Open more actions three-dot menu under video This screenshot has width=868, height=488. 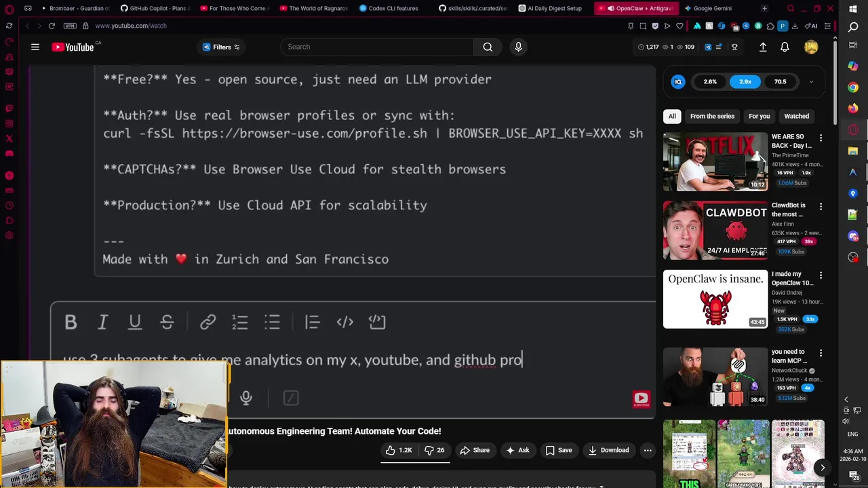pyautogui.click(x=648, y=450)
